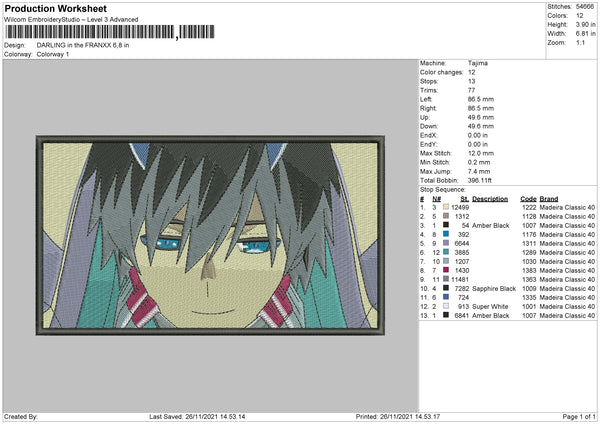This screenshot has height=424, width=600.
Task: Click the Min Stitch value '0.2 mm'
Action: pos(479,162)
